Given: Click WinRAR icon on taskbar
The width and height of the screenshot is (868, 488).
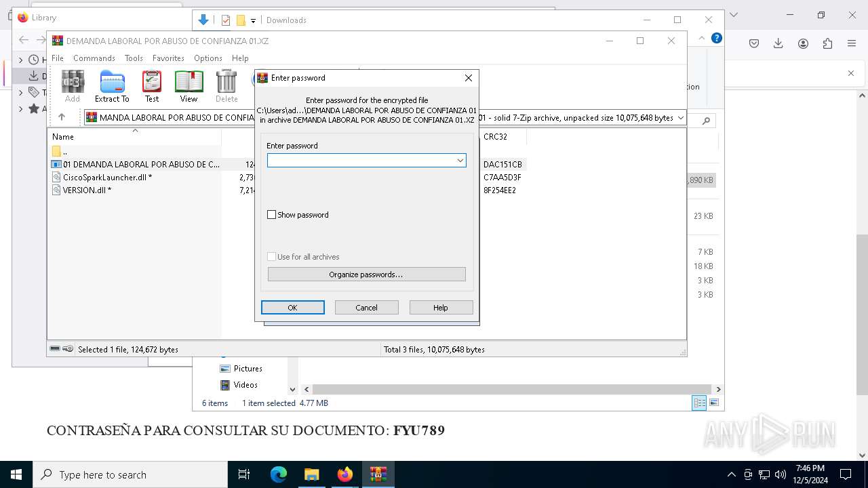Looking at the screenshot, I should click(x=378, y=474).
